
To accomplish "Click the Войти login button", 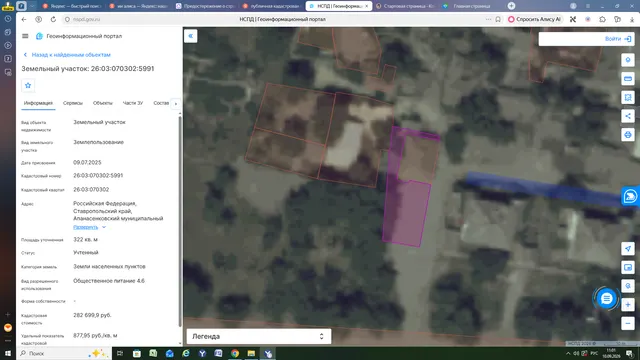I will pyautogui.click(x=618, y=39).
